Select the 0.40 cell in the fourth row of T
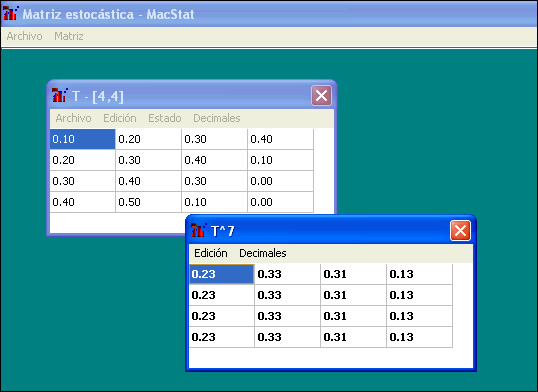Screen dimensions: 538x392 tap(82, 202)
